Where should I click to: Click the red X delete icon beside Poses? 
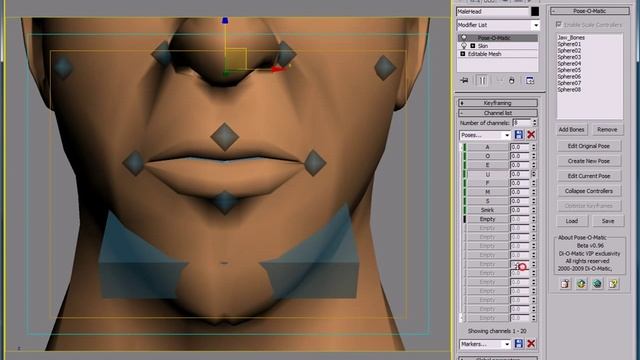531,135
